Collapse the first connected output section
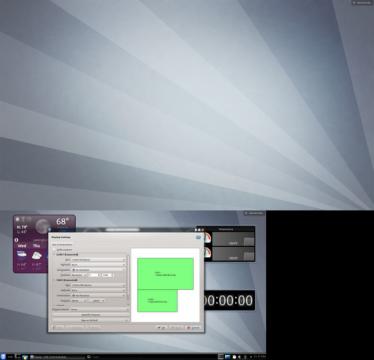The image size is (374, 360). click(55, 254)
